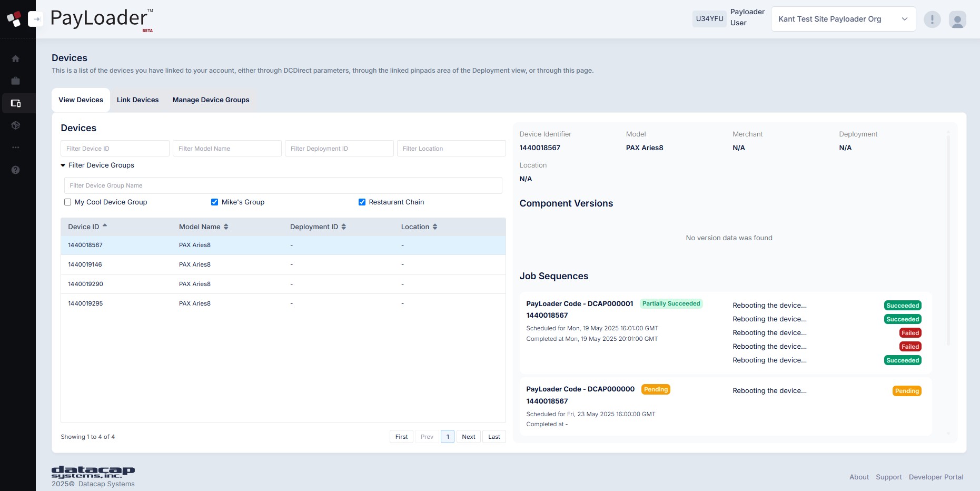Select the Devices sidebar icon
This screenshot has width=980, height=491.
tap(16, 103)
